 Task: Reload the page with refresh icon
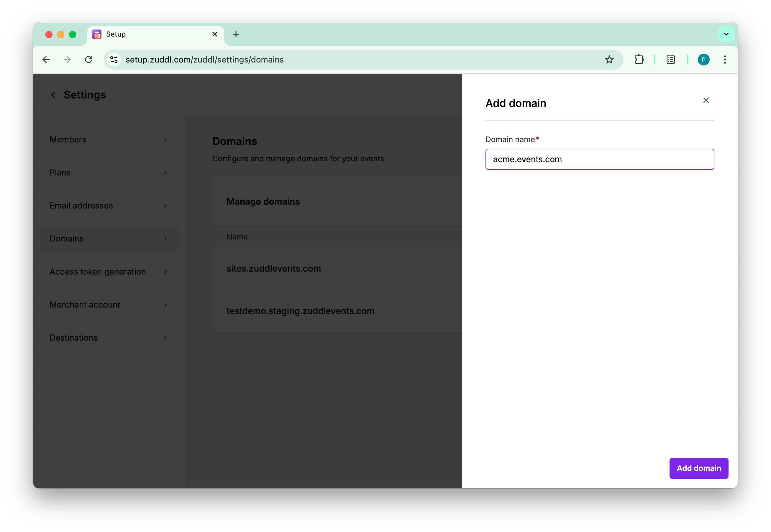point(88,60)
